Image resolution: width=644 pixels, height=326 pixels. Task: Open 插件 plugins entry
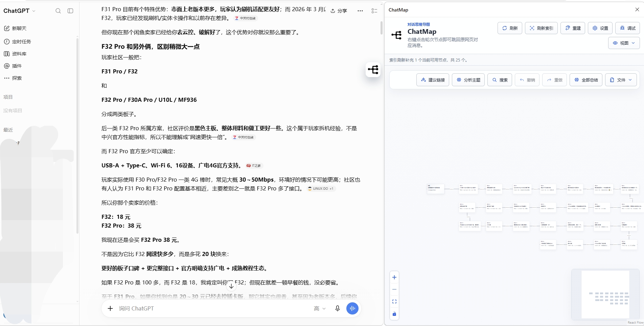pos(17,66)
